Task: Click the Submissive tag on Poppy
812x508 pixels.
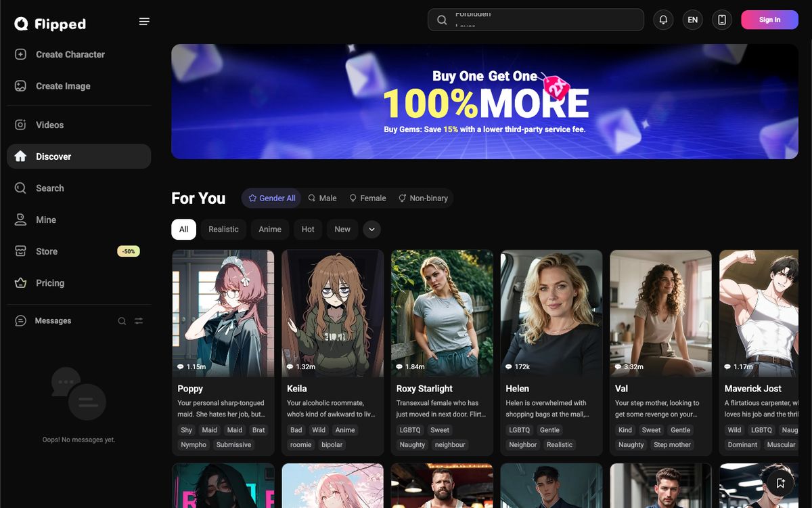Action: point(234,445)
